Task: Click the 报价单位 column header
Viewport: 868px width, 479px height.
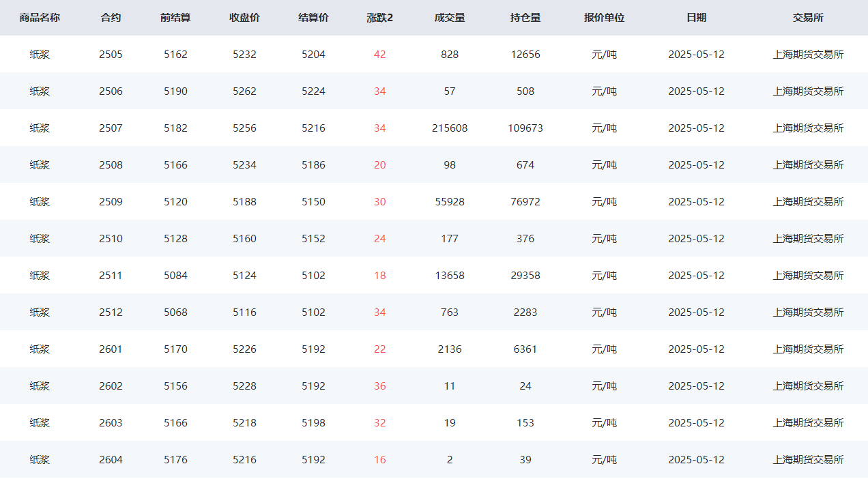Action: pyautogui.click(x=604, y=18)
